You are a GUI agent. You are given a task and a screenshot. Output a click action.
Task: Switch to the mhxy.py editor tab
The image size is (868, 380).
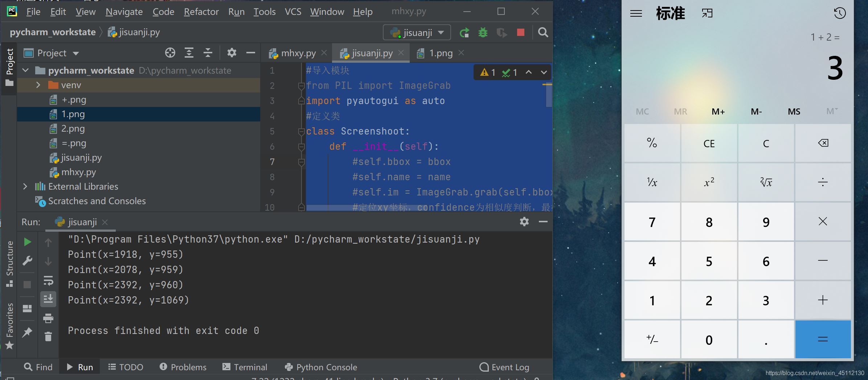(298, 53)
